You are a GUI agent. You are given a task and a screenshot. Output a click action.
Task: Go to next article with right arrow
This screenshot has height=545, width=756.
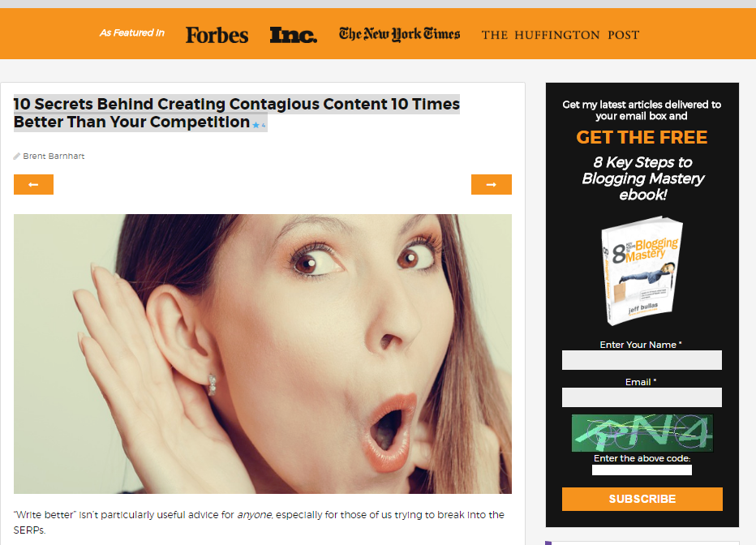pos(492,185)
